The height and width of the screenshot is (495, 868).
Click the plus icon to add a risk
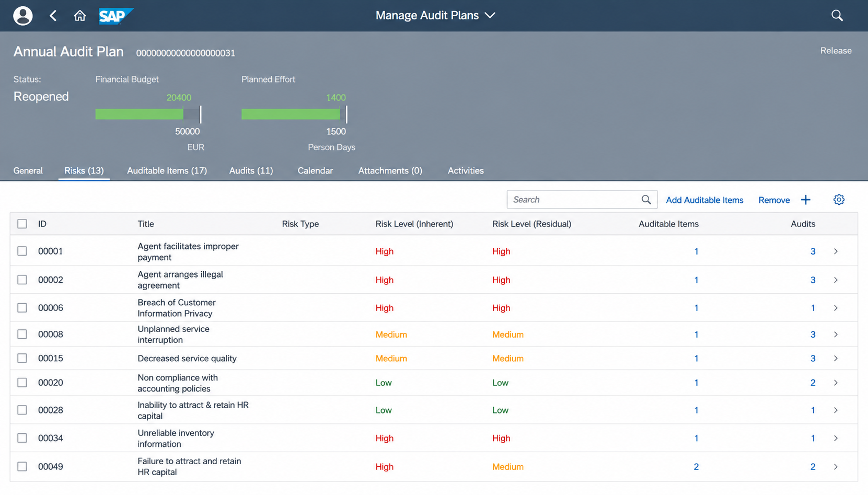pyautogui.click(x=806, y=200)
